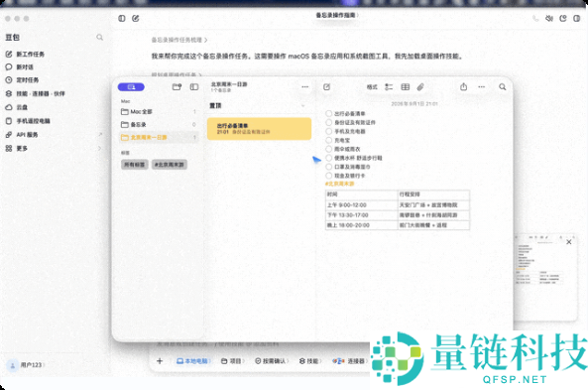Open 定时任务 in Doubao sidebar
This screenshot has width=588, height=390.
22,80
